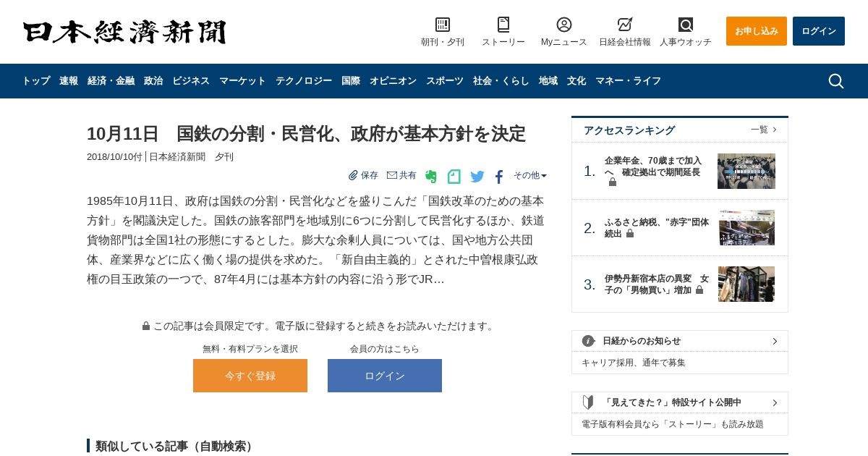Click the book icon beside 見えてきた？
Image resolution: width=868 pixels, height=456 pixels.
tap(588, 402)
